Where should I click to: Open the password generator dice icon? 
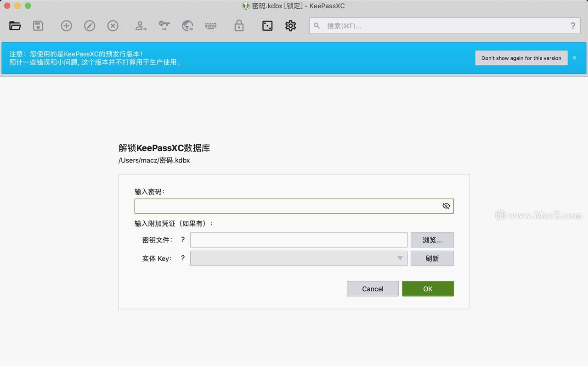click(267, 26)
